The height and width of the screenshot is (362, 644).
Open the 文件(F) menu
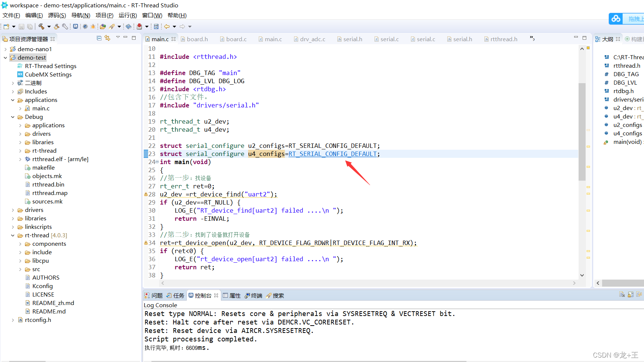tap(11, 15)
